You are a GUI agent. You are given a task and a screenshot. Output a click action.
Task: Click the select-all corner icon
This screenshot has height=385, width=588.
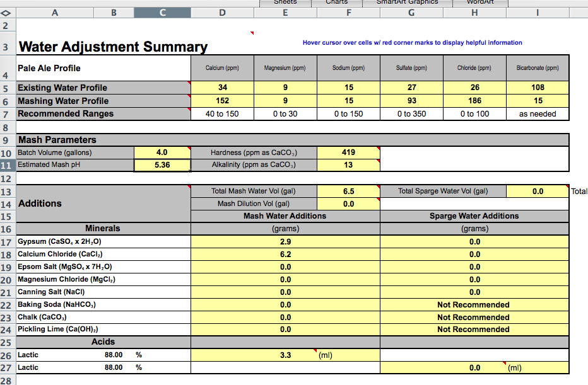tap(6, 13)
